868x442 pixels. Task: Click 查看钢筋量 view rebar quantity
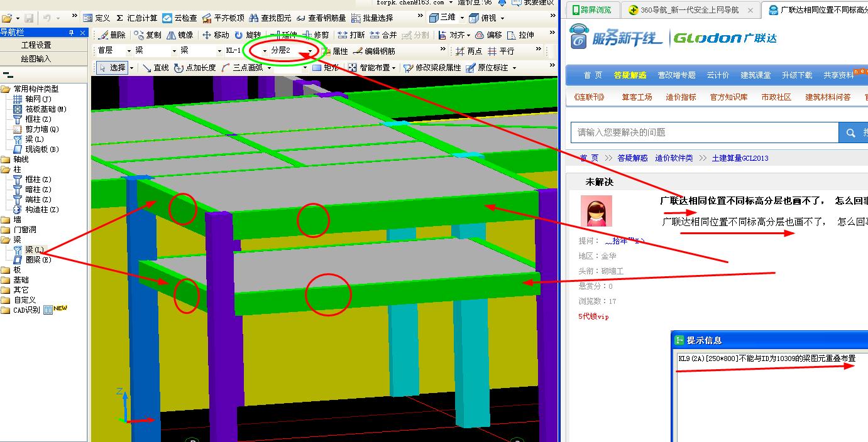tap(321, 18)
